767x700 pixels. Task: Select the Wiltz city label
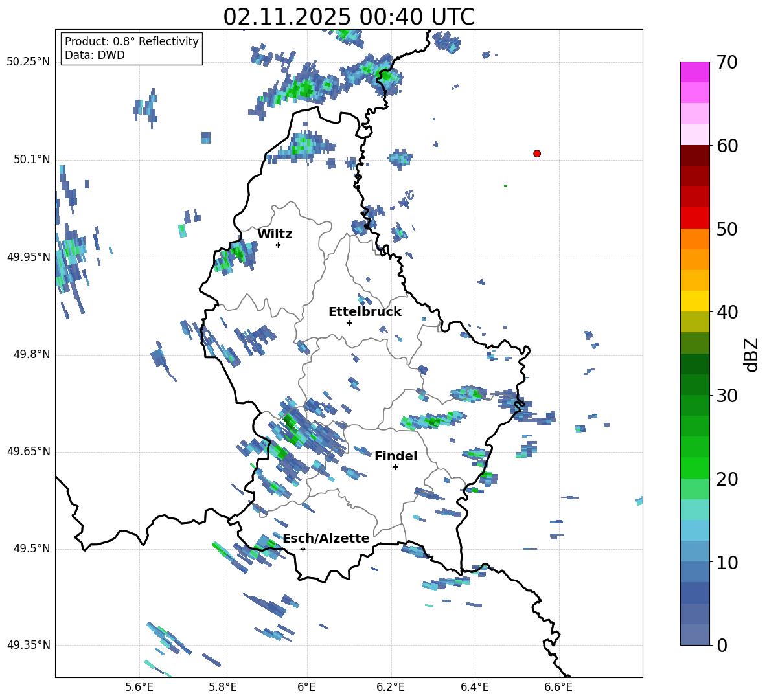[275, 234]
